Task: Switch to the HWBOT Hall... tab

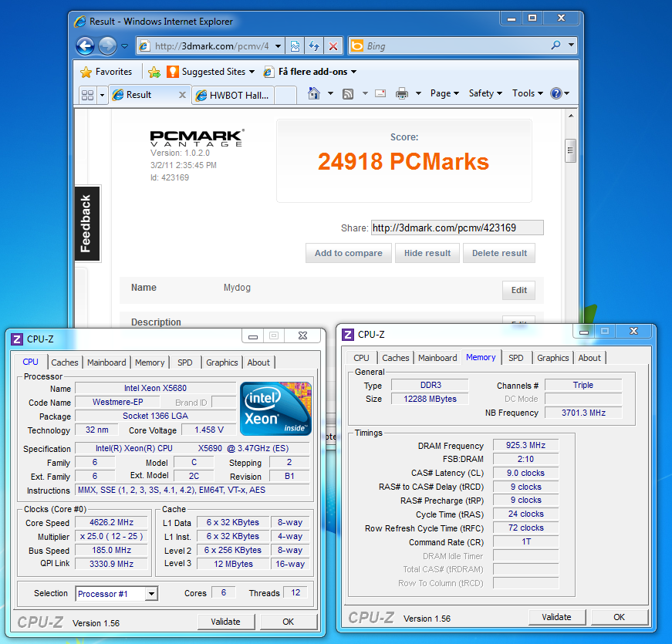Action: (233, 95)
